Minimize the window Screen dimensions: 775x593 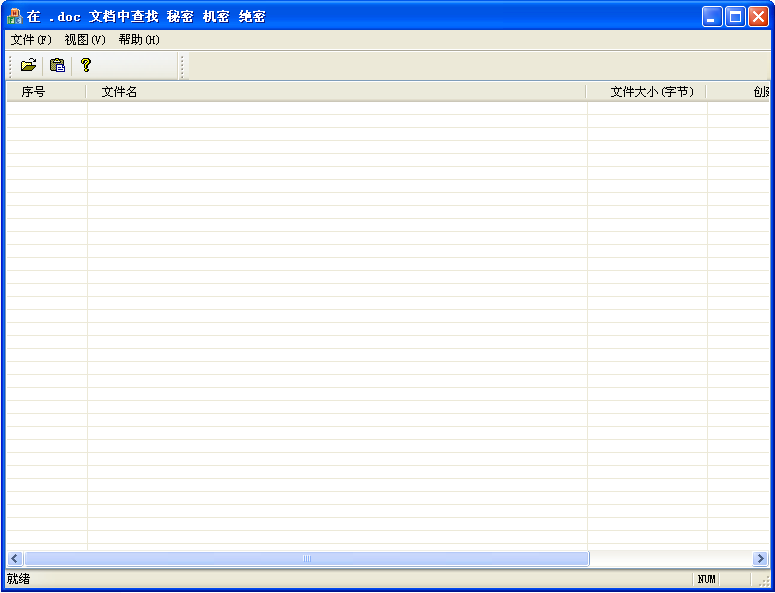712,17
